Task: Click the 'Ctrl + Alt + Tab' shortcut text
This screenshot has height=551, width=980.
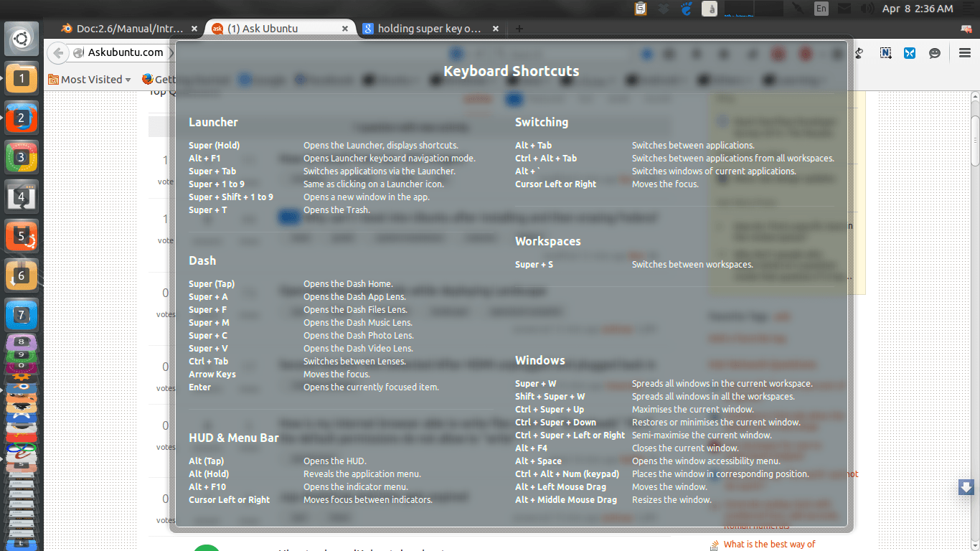Action: coord(546,159)
